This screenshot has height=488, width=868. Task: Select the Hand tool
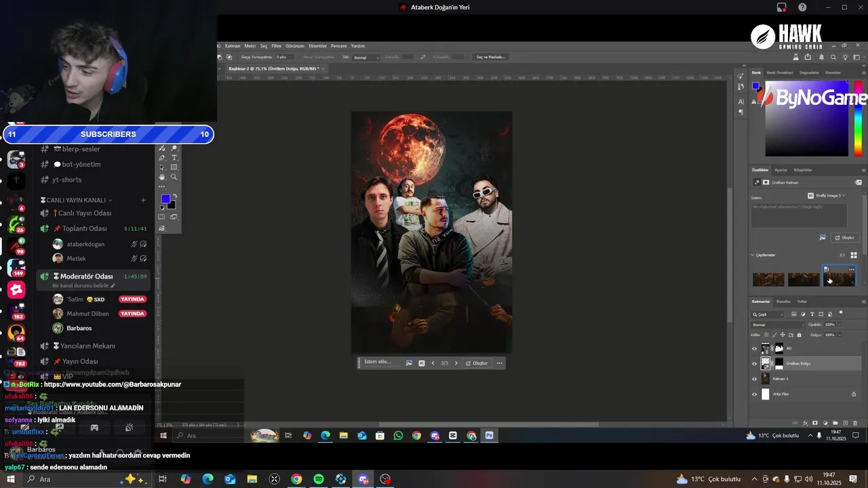(161, 177)
